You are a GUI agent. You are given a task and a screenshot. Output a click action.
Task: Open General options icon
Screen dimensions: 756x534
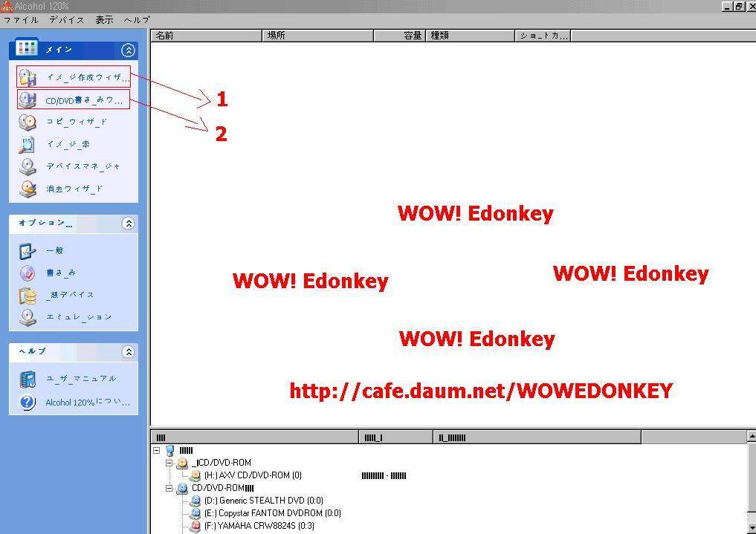point(28,250)
